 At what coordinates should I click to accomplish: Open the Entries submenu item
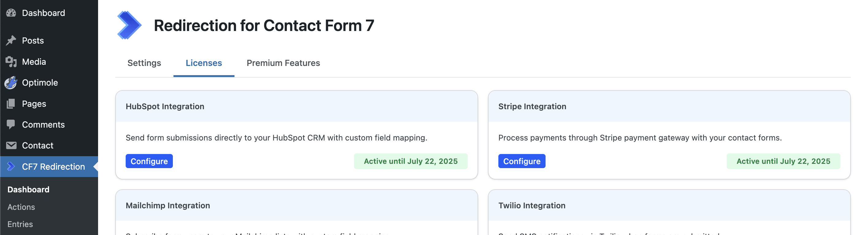pos(20,224)
